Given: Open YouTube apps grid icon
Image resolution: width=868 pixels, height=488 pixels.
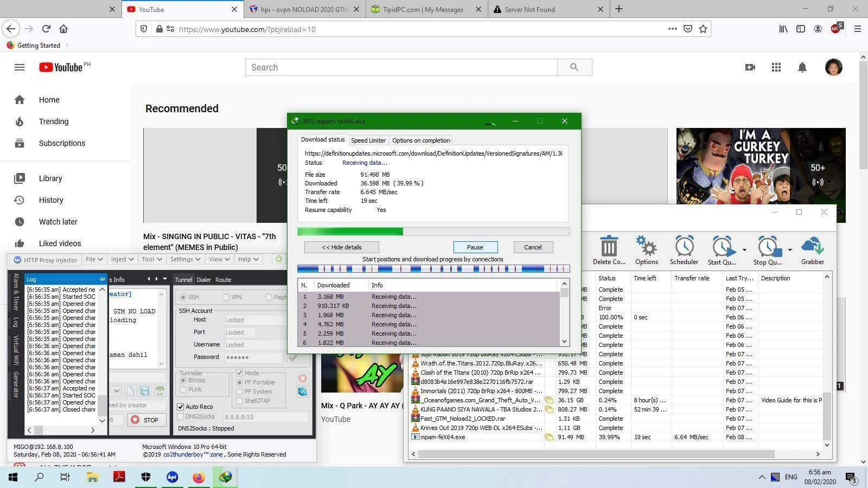Looking at the screenshot, I should [x=776, y=67].
